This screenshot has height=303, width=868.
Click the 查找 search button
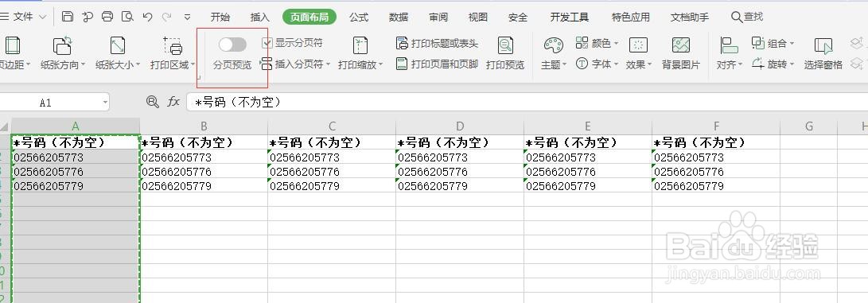coord(747,17)
